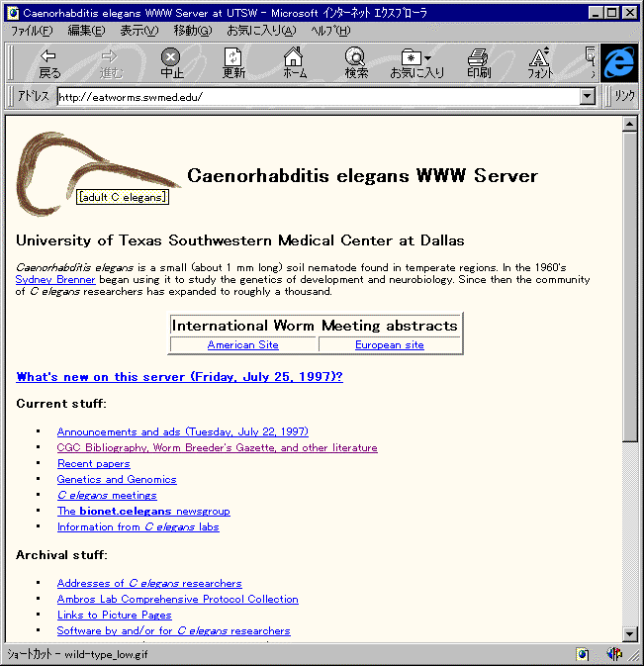
Task: Click the Font size toolbar icon
Action: [540, 63]
